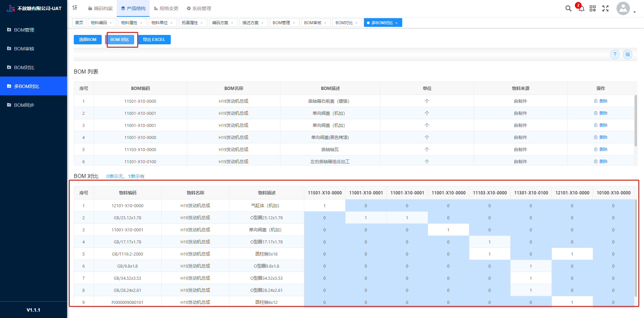Delete BOM row 11501-X10-0000

click(x=601, y=101)
